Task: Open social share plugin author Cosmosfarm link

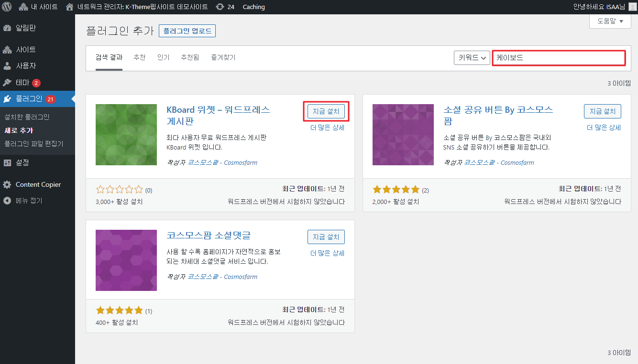Action: pos(499,162)
